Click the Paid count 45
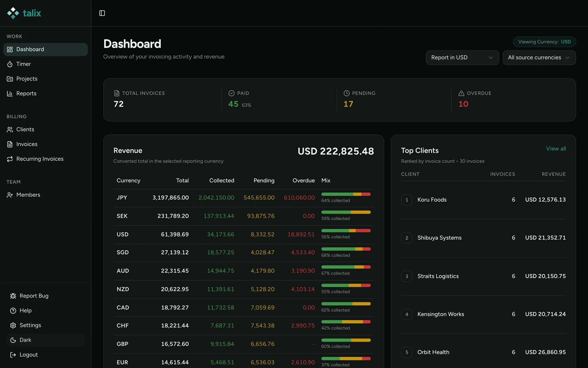The image size is (588, 368). point(233,104)
